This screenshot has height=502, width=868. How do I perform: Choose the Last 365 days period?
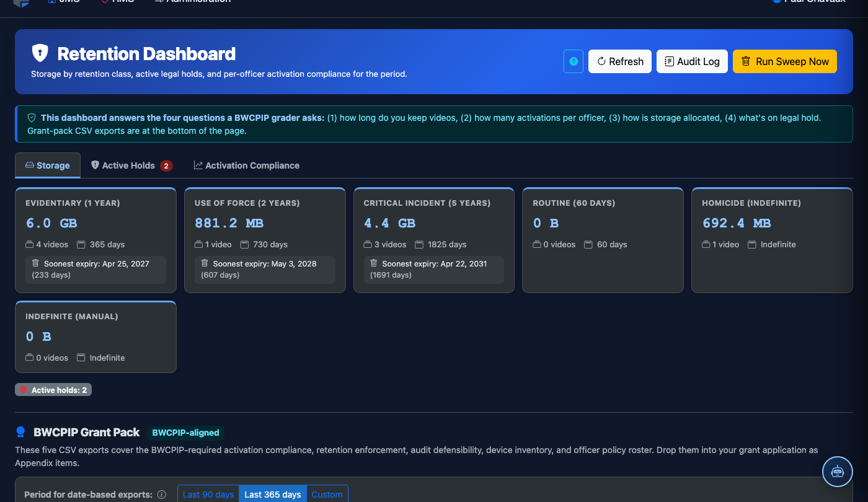(273, 494)
